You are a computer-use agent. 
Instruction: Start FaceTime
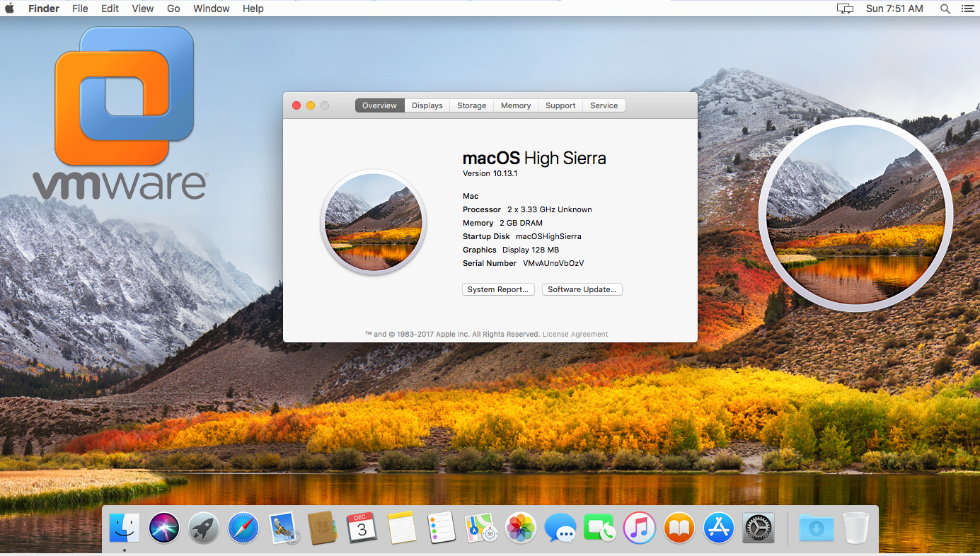(x=599, y=528)
